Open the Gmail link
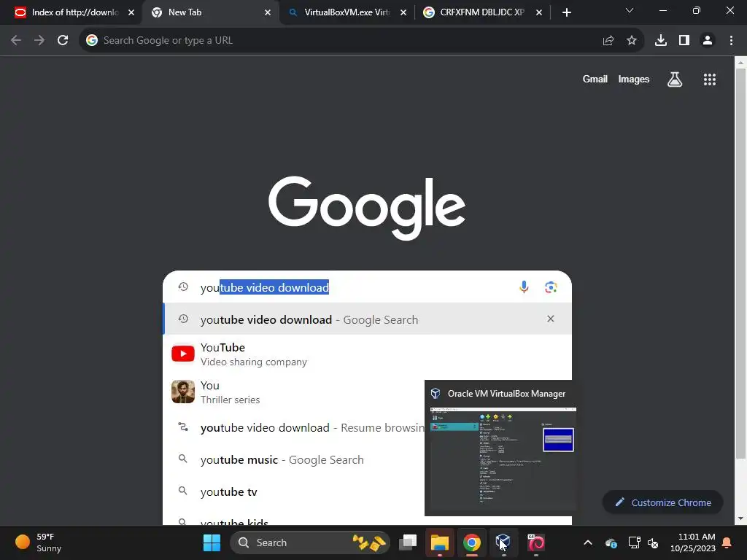747x560 pixels. 595,79
